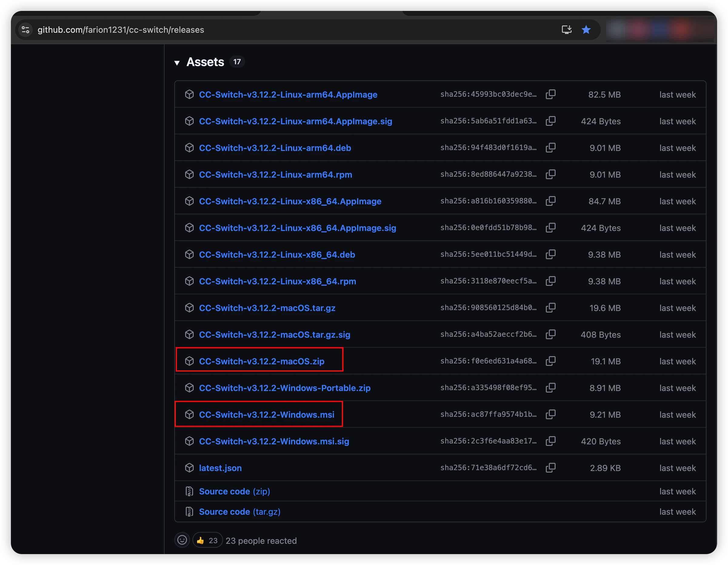The image size is (728, 565).
Task: Download CC-Switch-v3.12.2-macOS.zip
Action: [261, 361]
